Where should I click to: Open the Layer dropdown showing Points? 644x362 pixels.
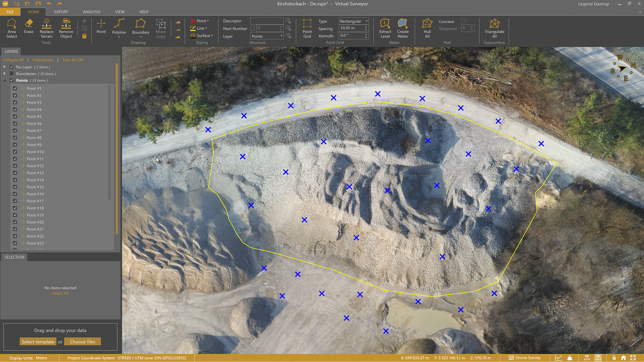click(267, 36)
